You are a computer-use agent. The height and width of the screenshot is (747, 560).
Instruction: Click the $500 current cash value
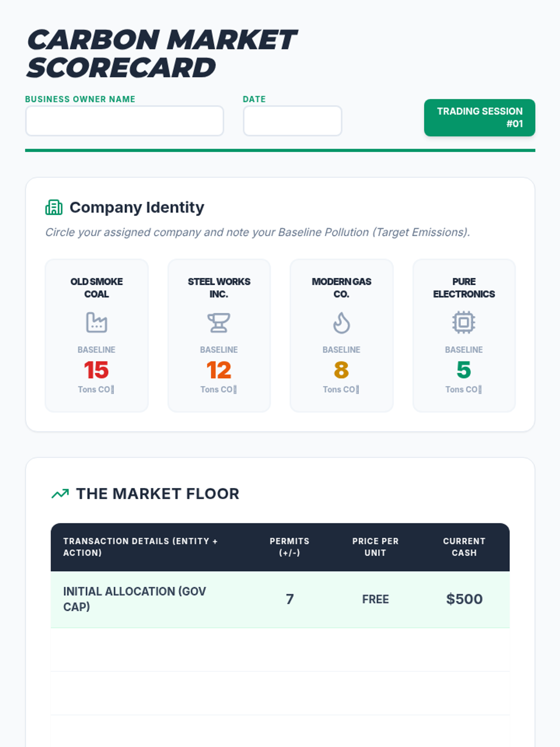[464, 599]
